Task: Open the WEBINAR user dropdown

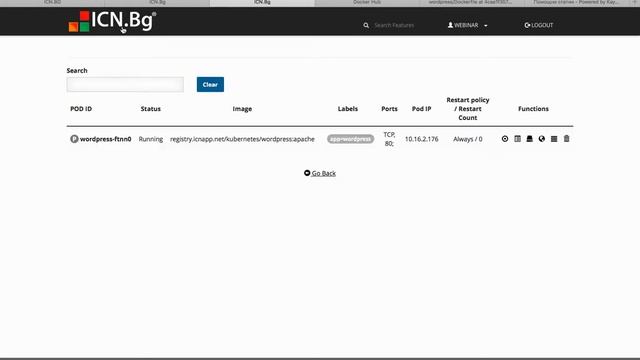Action: pos(467,25)
